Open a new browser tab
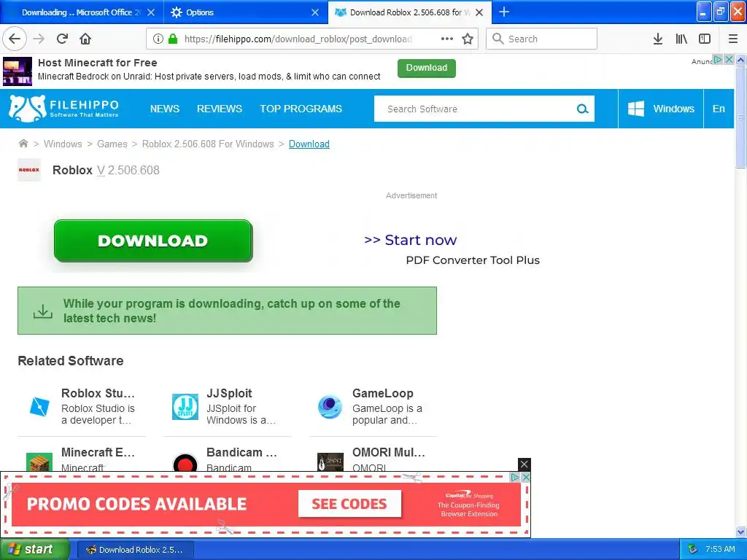 [x=504, y=12]
